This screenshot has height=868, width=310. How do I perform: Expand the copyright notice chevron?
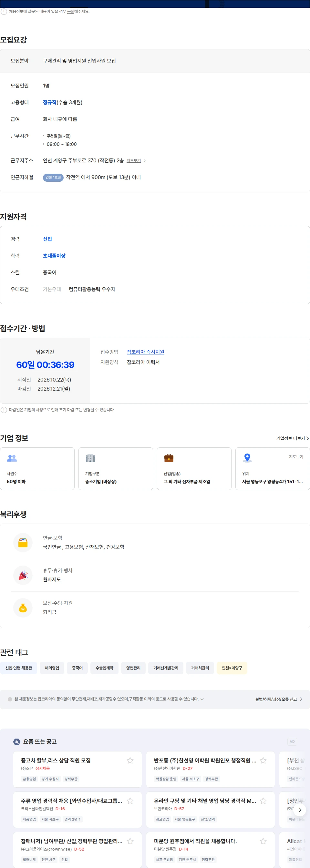tap(202, 700)
